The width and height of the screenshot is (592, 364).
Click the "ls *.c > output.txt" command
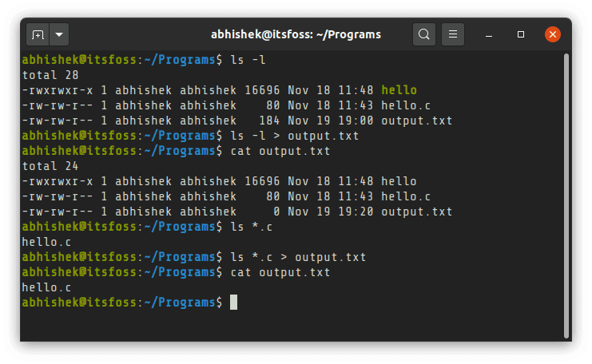pos(297,257)
